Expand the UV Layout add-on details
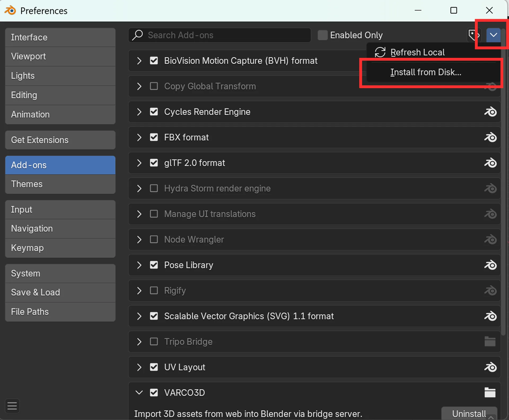Viewport: 509px width, 420px height. pyautogui.click(x=139, y=367)
